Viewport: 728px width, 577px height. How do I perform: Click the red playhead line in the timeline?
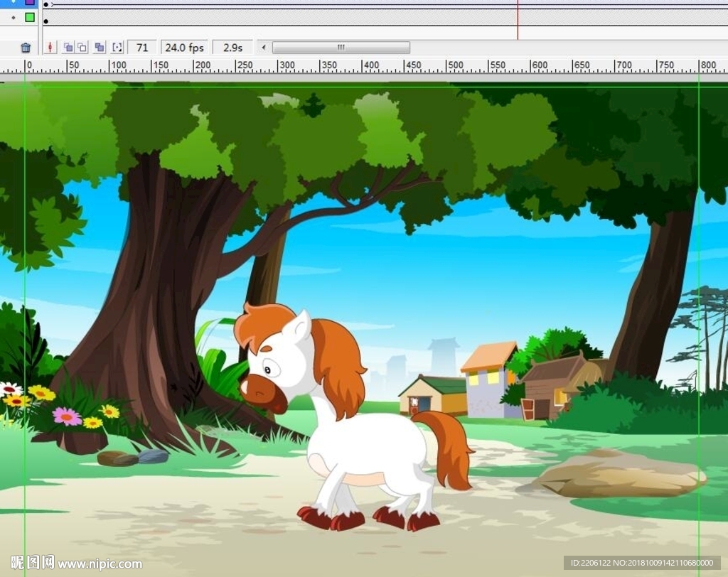(x=518, y=20)
